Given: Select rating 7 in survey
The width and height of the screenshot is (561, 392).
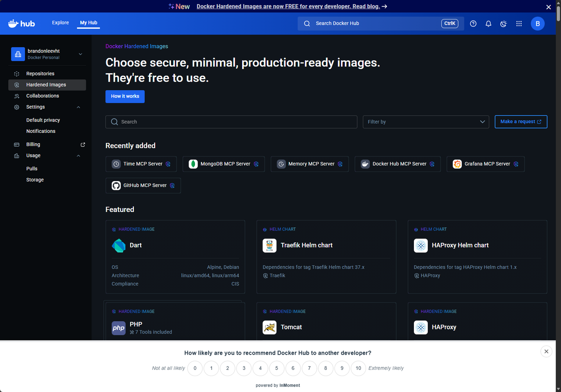Looking at the screenshot, I should (309, 368).
